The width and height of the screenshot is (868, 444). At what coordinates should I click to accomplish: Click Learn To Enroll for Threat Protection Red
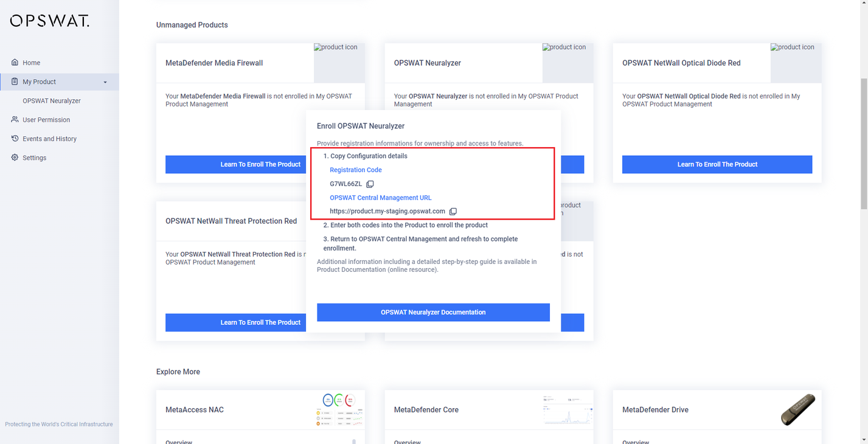[235, 322]
